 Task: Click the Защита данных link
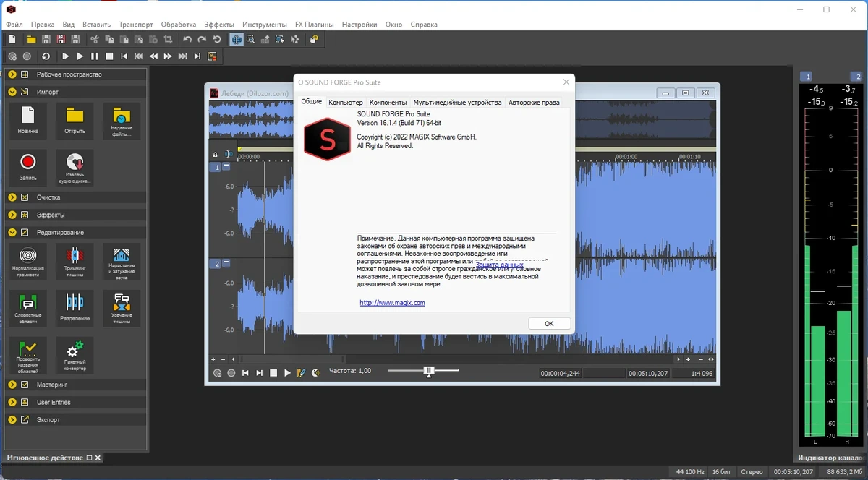[x=499, y=265]
